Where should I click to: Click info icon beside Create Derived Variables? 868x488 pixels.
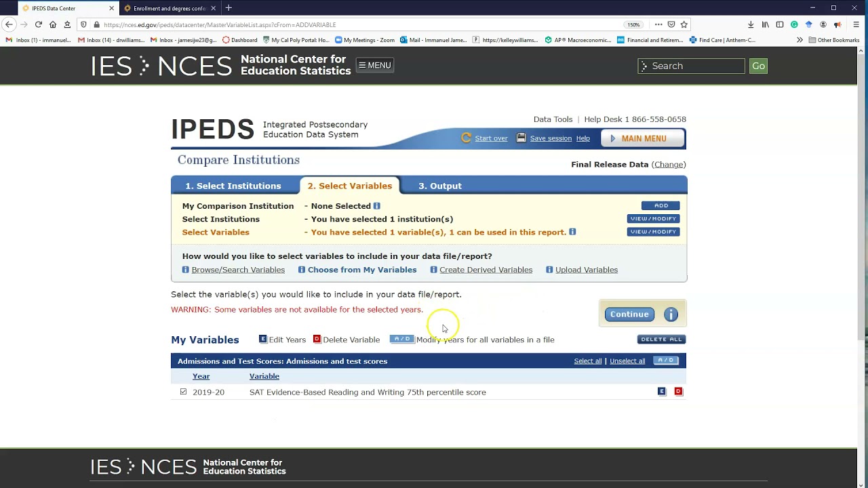point(433,270)
